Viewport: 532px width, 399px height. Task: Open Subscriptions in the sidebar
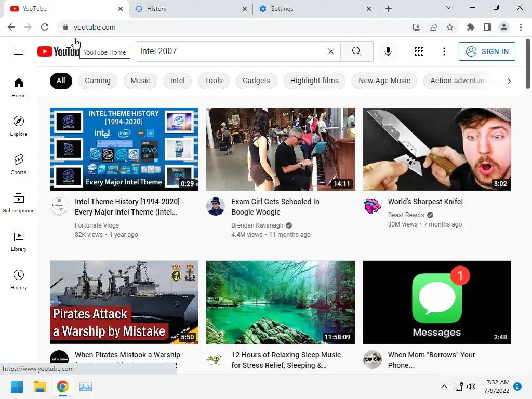pyautogui.click(x=19, y=203)
